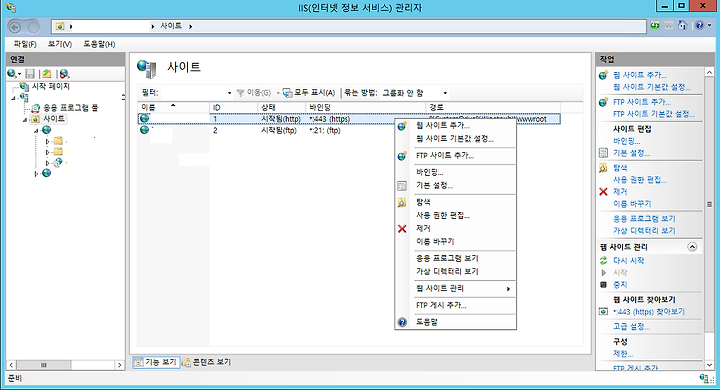Image resolution: width=720 pixels, height=390 pixels.
Task: Open the 보기(V) menu
Action: [x=60, y=44]
